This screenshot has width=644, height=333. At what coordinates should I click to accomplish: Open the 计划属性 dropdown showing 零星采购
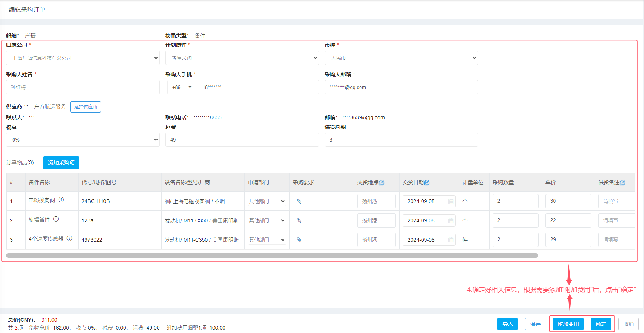(x=242, y=58)
